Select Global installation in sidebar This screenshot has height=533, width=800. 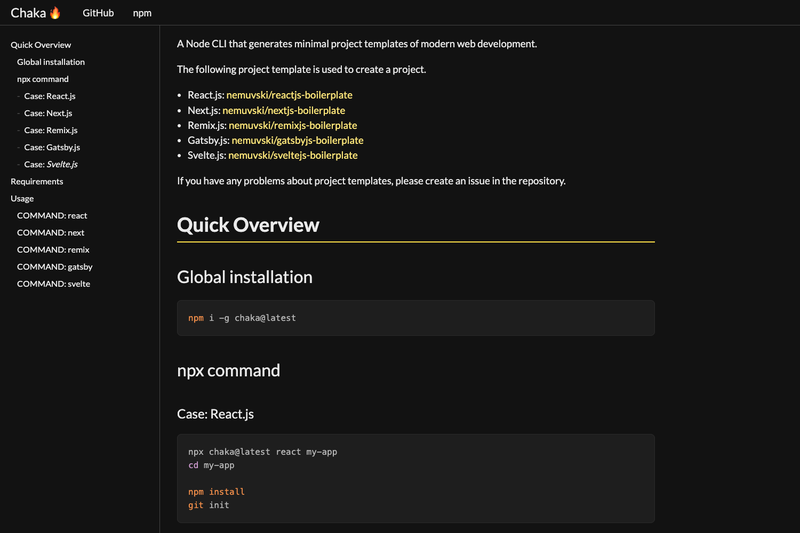(x=51, y=62)
